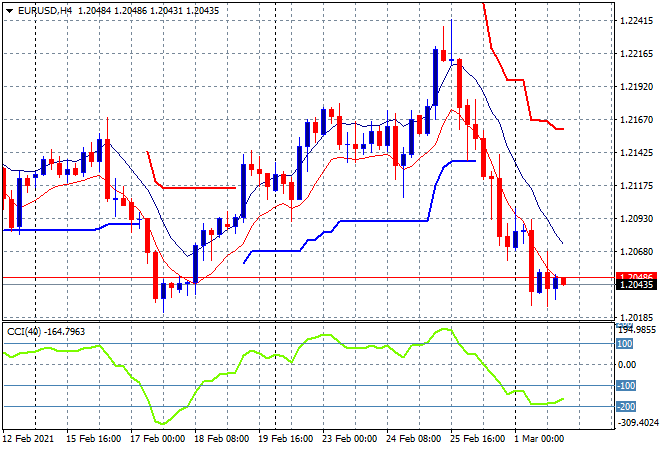
Task: Select the EURUSD,H4 chart title text
Action: point(45,11)
